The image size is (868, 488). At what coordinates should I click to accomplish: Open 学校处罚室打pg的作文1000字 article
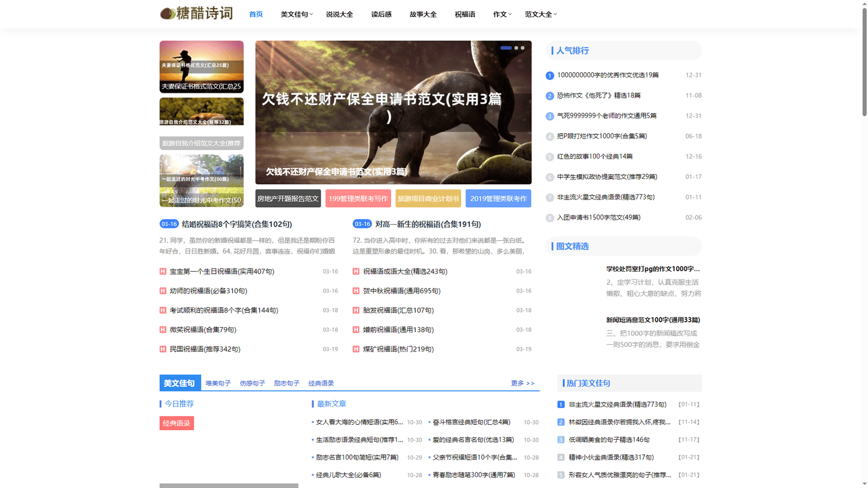click(653, 269)
